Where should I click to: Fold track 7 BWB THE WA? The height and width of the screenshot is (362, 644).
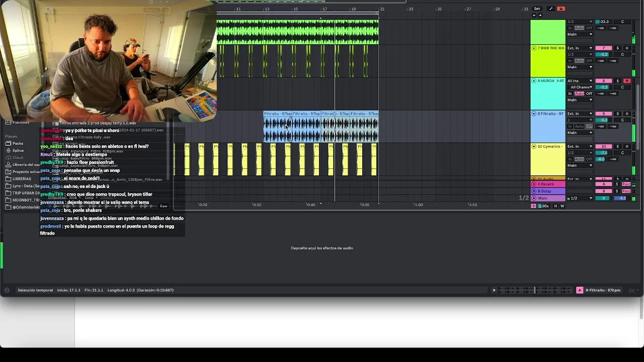534,48
